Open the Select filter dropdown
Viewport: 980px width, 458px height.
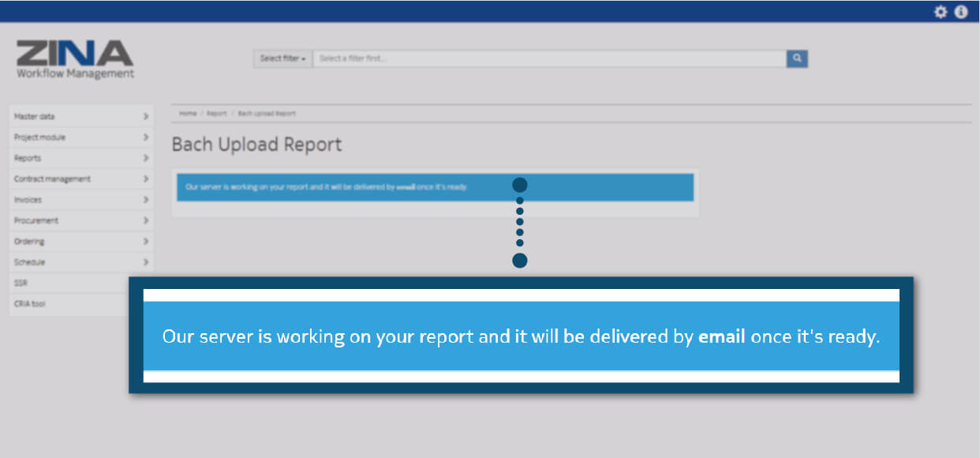coord(282,58)
